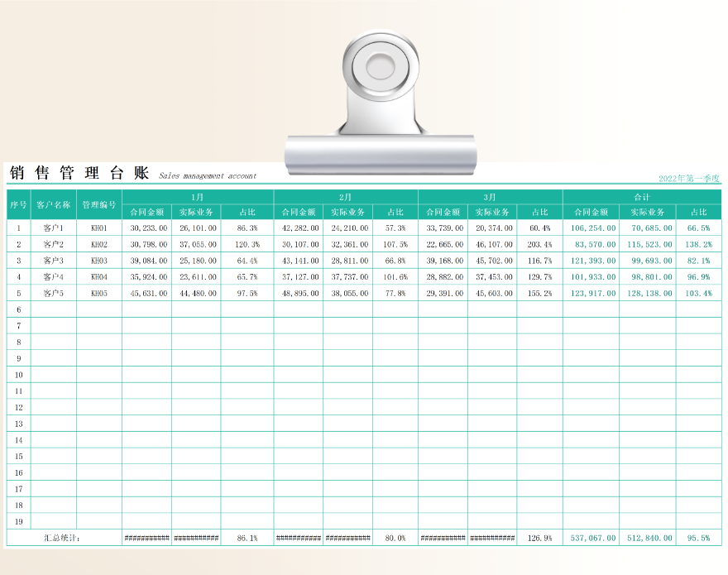Viewport: 728px width, 575px height.
Task: Select the 合计 header cell
Action: [x=641, y=197]
